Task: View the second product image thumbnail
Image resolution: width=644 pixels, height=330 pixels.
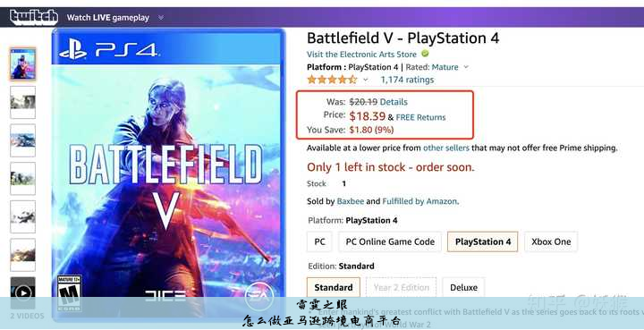Action: (x=23, y=102)
